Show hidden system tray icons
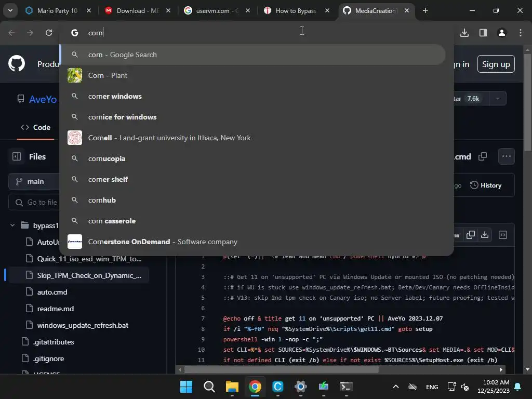 395,387
